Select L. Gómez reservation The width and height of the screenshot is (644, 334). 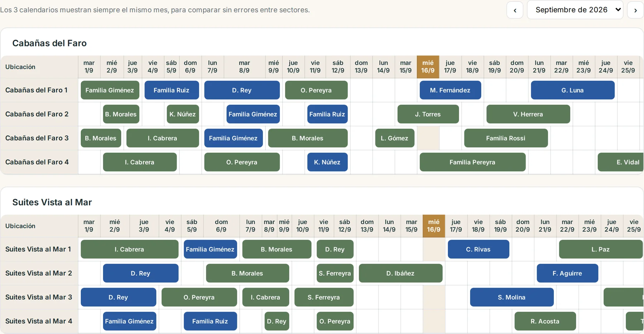tap(395, 138)
